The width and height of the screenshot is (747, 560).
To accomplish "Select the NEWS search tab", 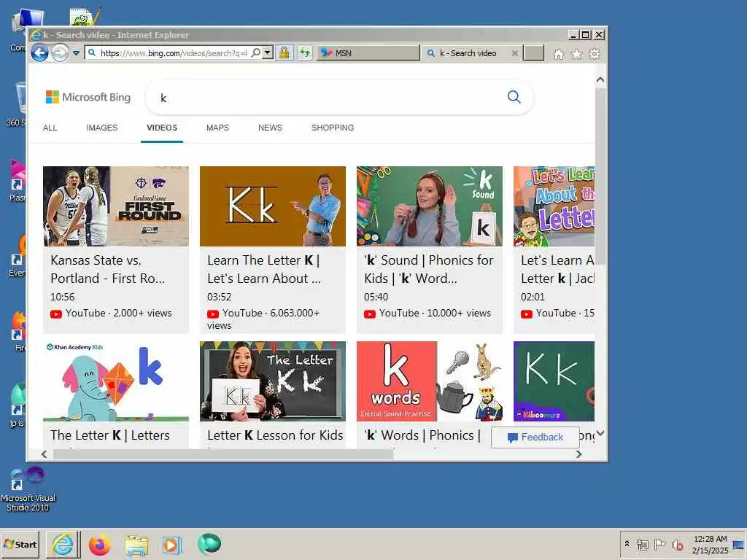I will click(x=270, y=128).
